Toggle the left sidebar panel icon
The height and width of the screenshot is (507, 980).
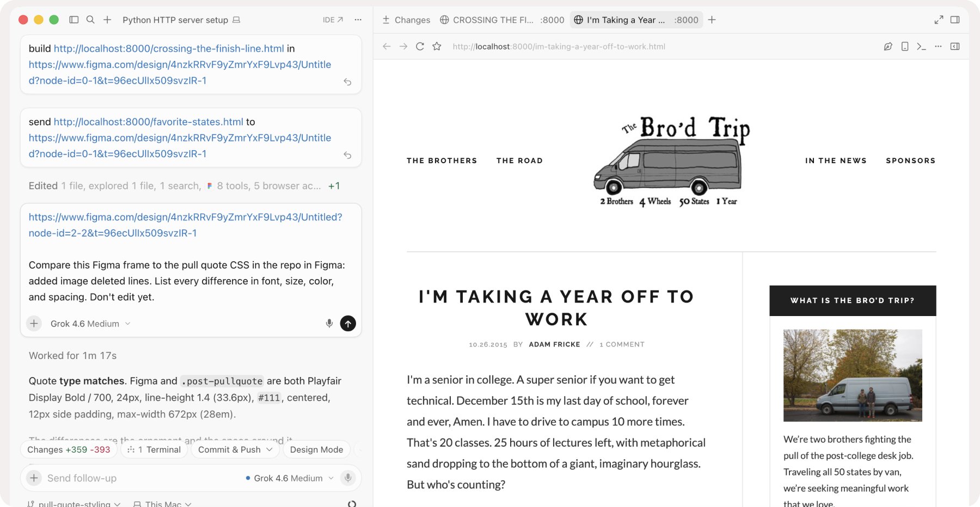pyautogui.click(x=74, y=20)
